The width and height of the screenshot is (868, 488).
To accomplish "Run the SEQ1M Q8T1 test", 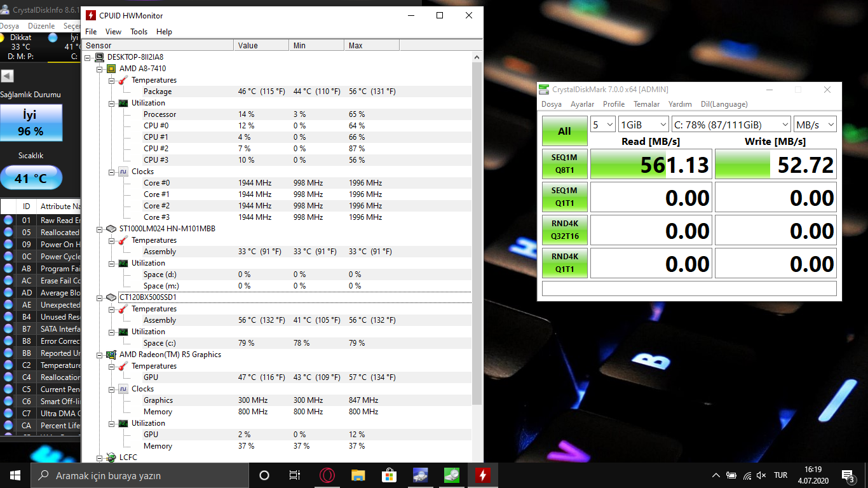I will 564,165.
